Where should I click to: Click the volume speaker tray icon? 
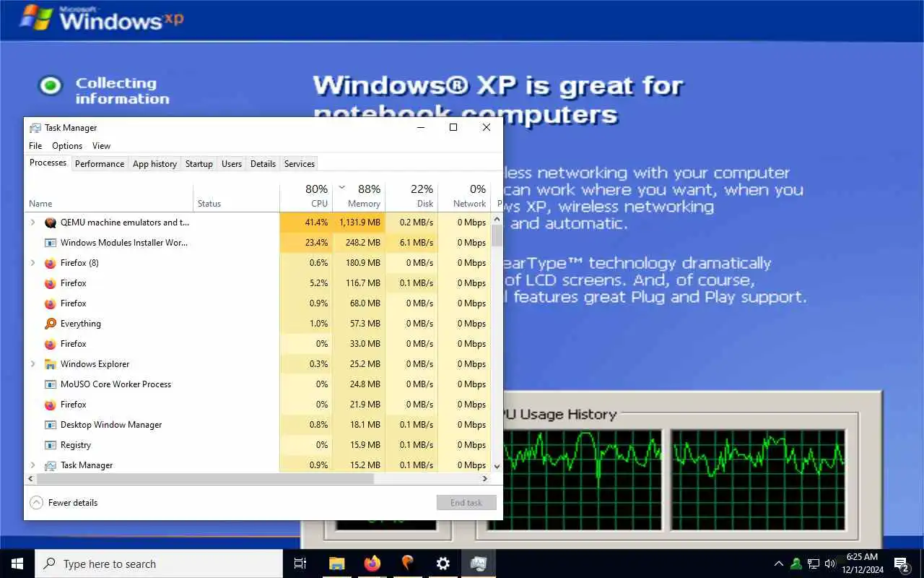[x=830, y=564]
